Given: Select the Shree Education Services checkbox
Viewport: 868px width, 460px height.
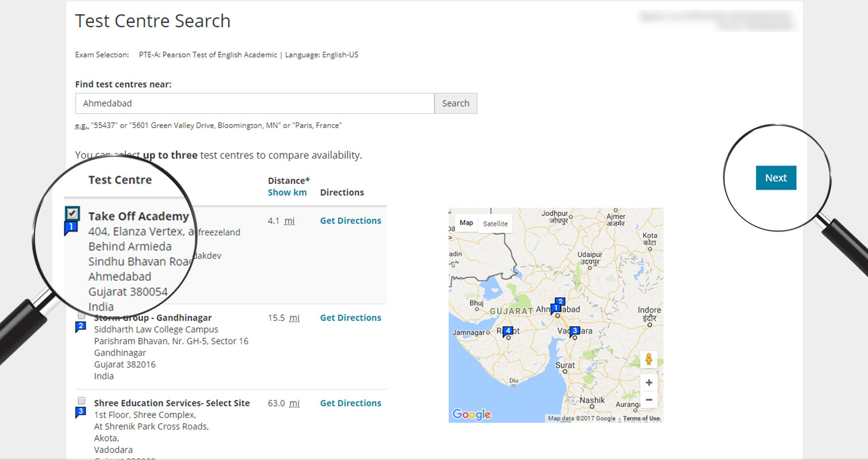Looking at the screenshot, I should point(82,400).
